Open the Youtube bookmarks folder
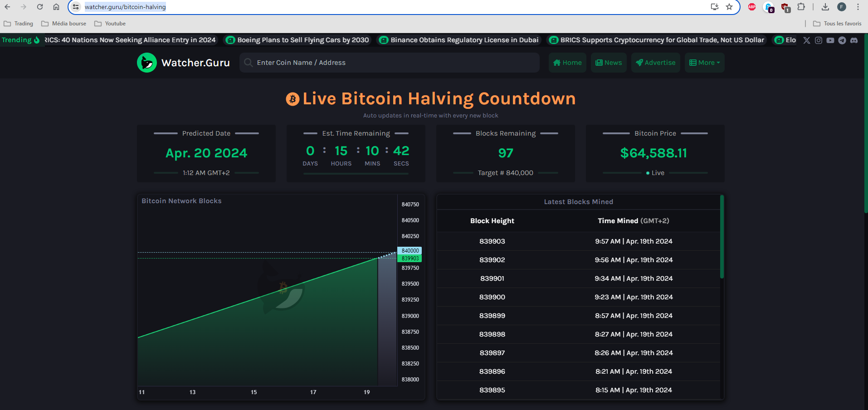The height and width of the screenshot is (410, 868). [110, 24]
